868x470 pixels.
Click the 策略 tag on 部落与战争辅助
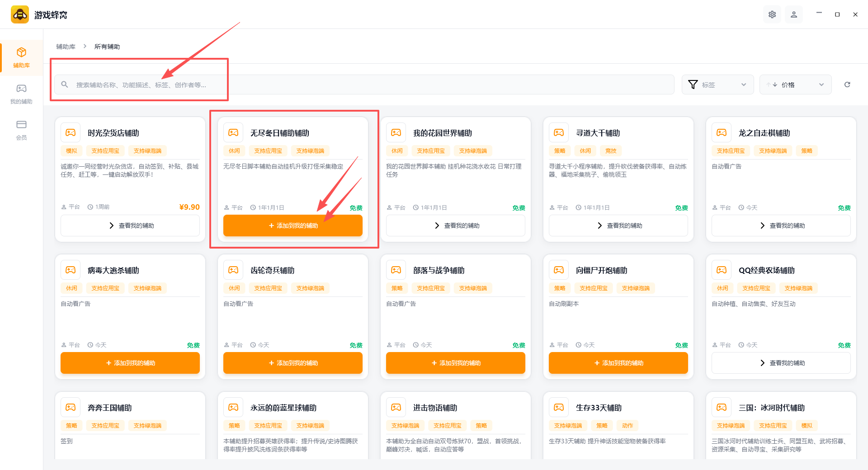tap(397, 288)
